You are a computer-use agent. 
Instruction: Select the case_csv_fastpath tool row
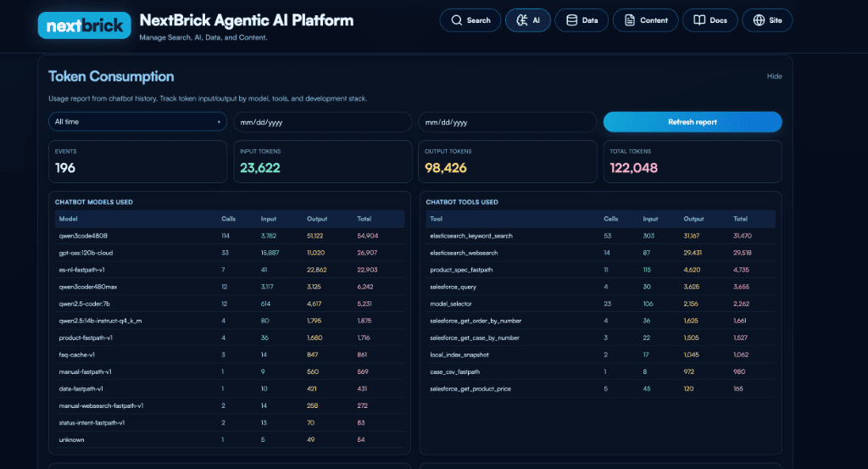point(601,371)
